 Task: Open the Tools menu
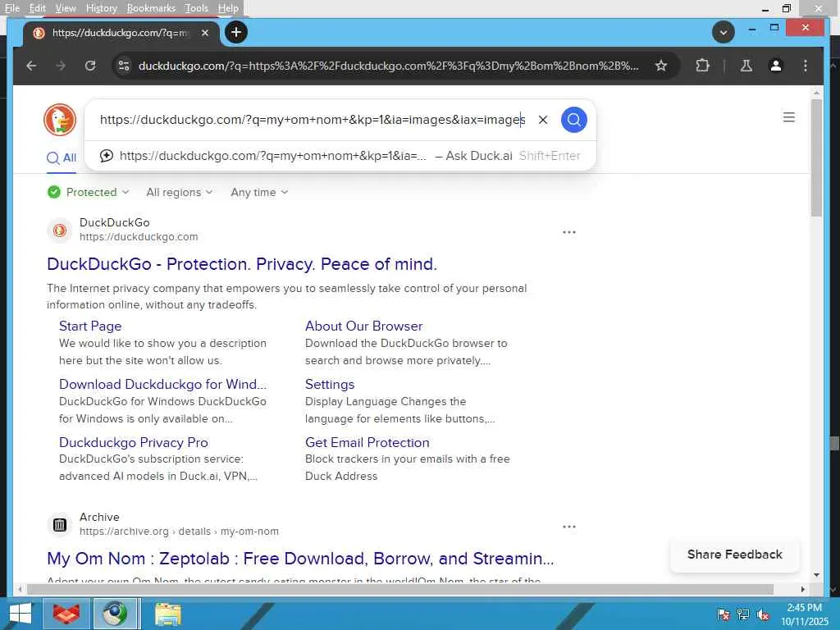196,8
